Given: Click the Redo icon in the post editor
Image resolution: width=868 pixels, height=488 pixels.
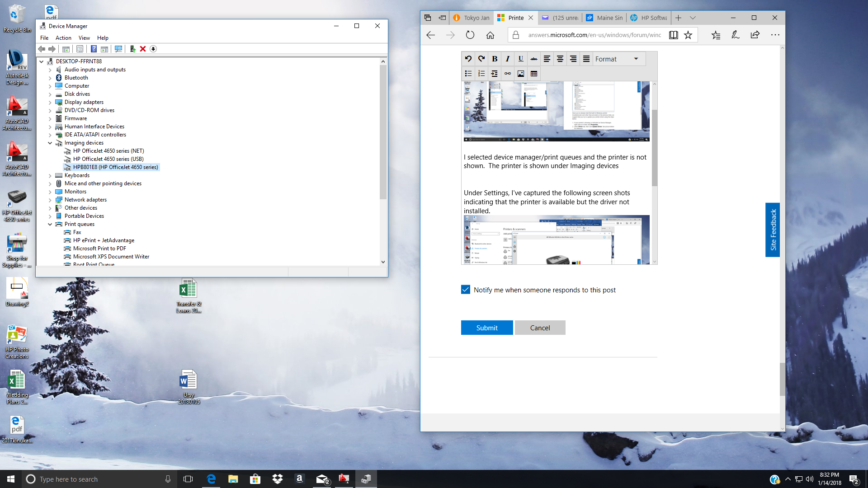Looking at the screenshot, I should coord(481,59).
